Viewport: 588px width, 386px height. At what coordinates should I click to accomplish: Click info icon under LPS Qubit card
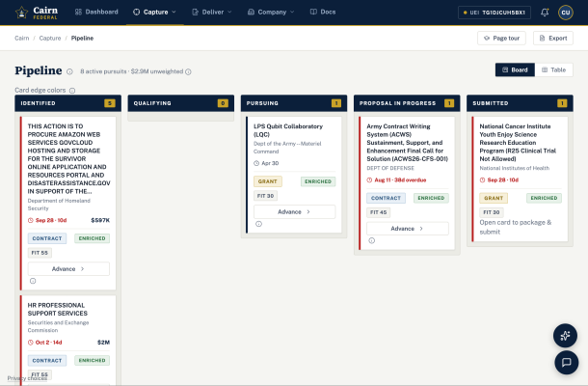coord(258,224)
